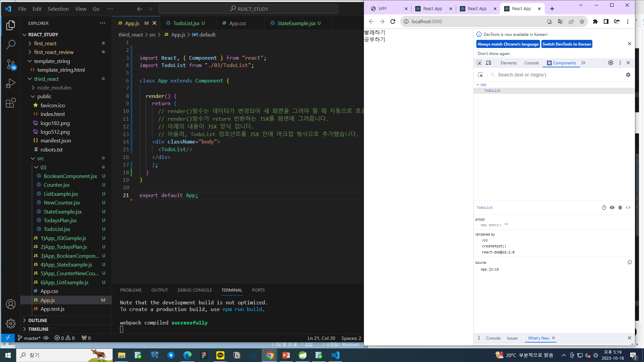Toggle device toolbar in DevTools

(489, 63)
